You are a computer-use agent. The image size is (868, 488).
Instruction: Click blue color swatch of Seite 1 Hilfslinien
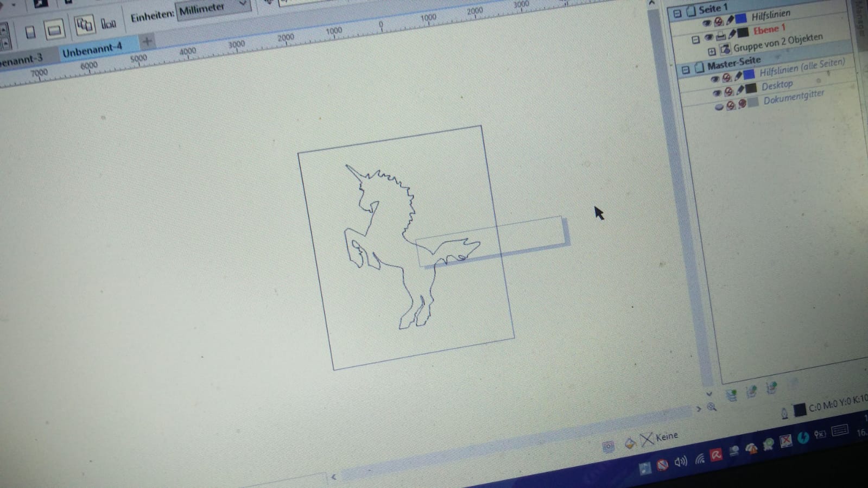[x=741, y=18]
